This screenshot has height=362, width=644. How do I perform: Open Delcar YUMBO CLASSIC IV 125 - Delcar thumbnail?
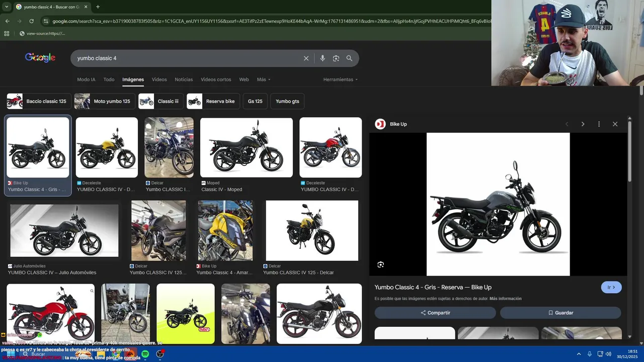coord(312,231)
